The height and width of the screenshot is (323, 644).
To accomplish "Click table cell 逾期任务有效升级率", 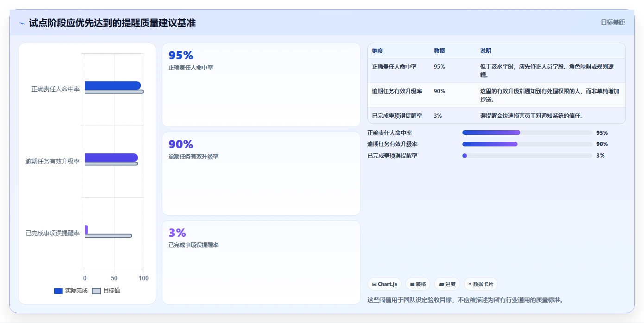I will 397,91.
